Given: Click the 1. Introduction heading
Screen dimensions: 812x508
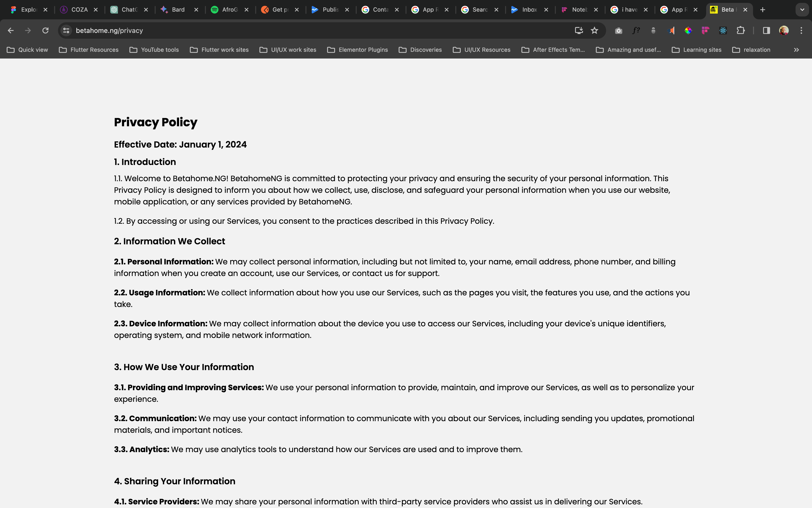Looking at the screenshot, I should click(145, 162).
